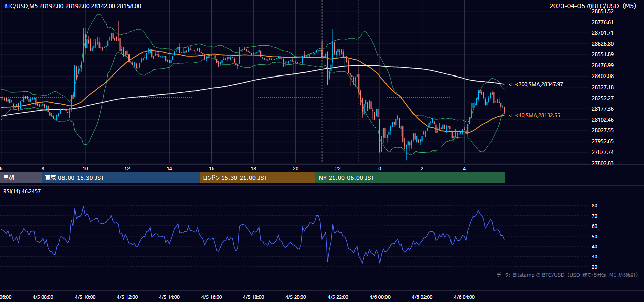Select the 東京 08:00-15:30 JST session bar
Image resolution: width=644 pixels, height=302 pixels.
(x=121, y=178)
